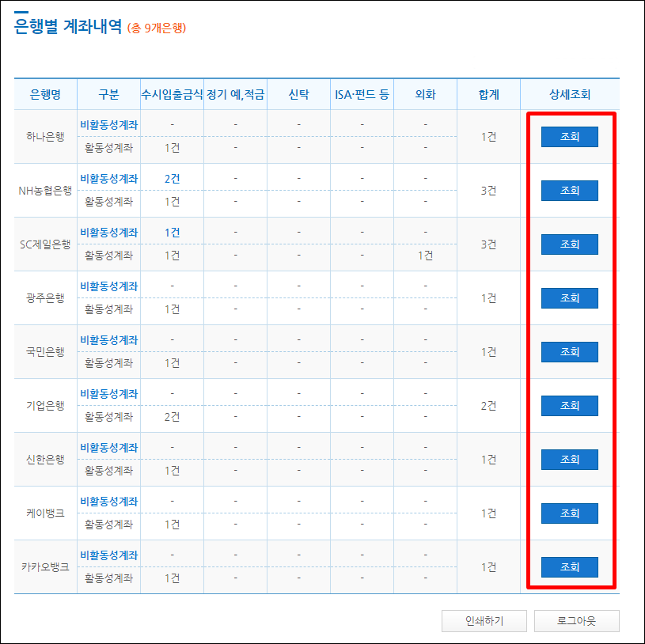Open 비활동성계좌 link for NH농협은행
645x644 pixels.
point(110,176)
